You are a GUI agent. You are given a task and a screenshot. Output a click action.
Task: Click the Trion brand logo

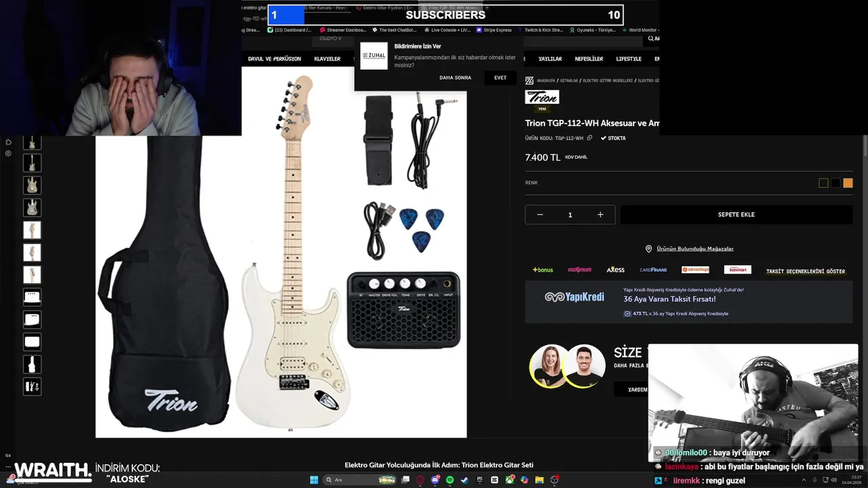pos(542,97)
